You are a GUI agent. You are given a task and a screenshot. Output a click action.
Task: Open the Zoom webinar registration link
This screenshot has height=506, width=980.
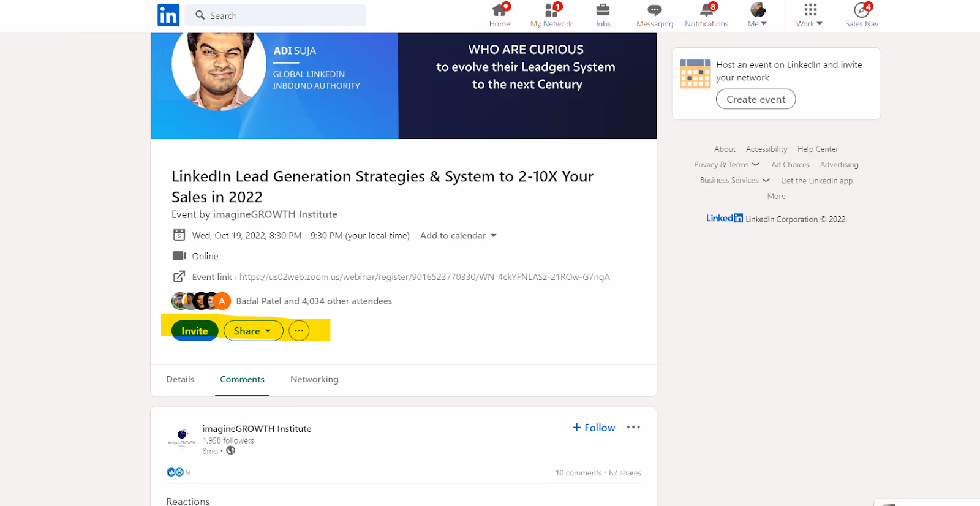coord(424,277)
